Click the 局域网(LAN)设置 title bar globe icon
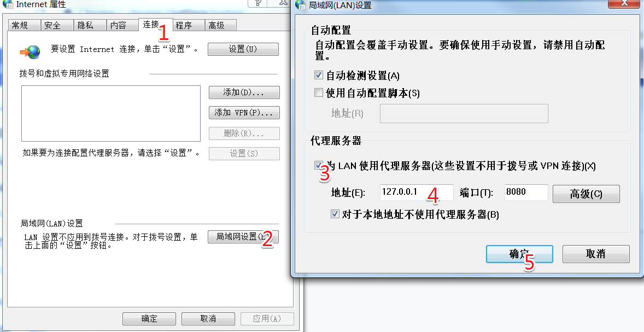This screenshot has height=332, width=644. point(301,5)
